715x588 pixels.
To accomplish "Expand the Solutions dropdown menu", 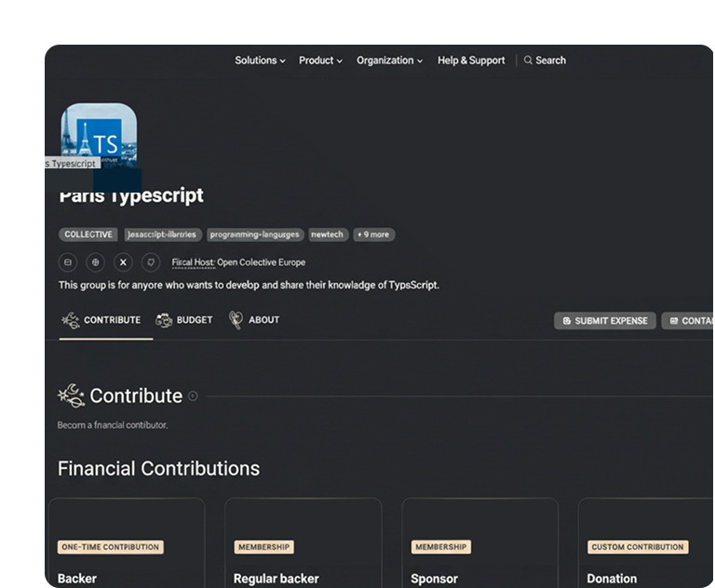I will coord(260,60).
